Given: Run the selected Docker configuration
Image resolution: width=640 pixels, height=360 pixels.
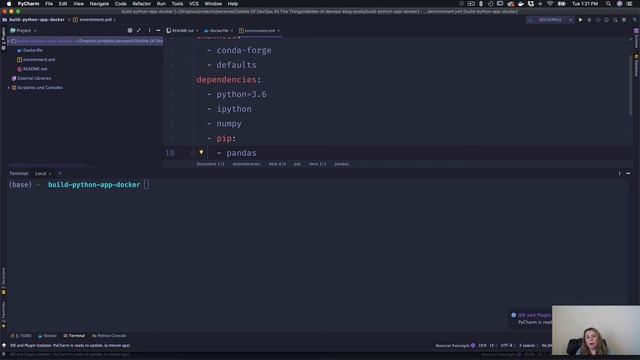Looking at the screenshot, I should 580,20.
